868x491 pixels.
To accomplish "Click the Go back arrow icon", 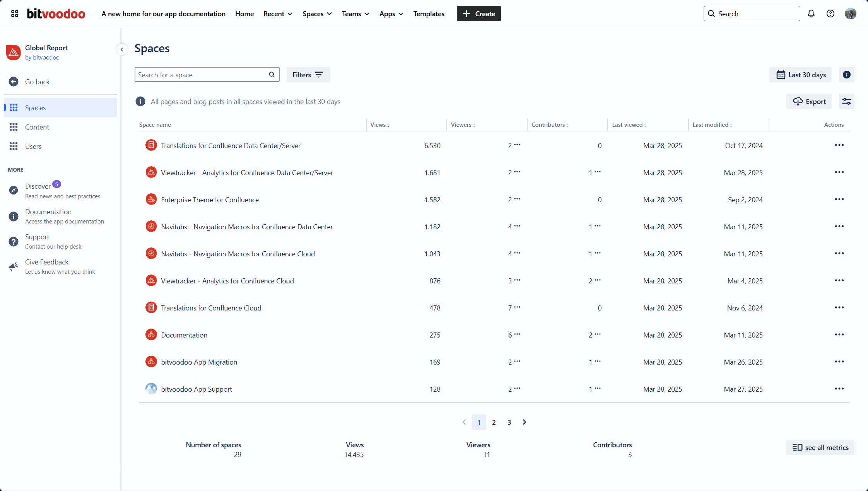I will coord(14,82).
